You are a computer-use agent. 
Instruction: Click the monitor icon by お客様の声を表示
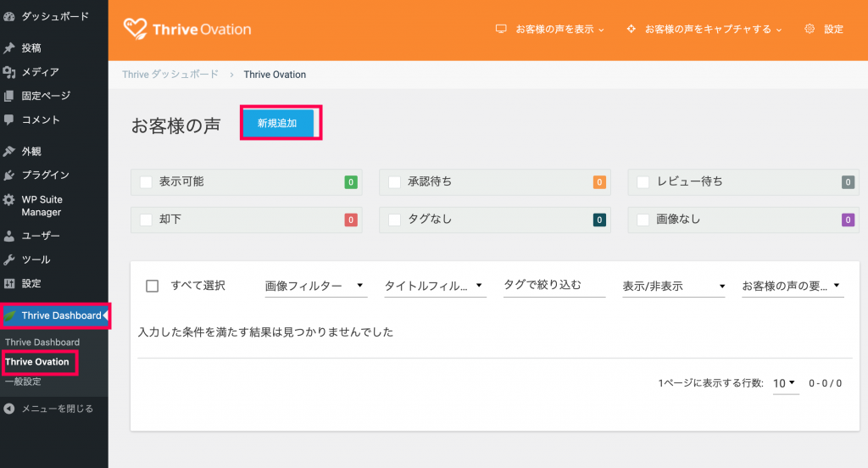tap(501, 29)
